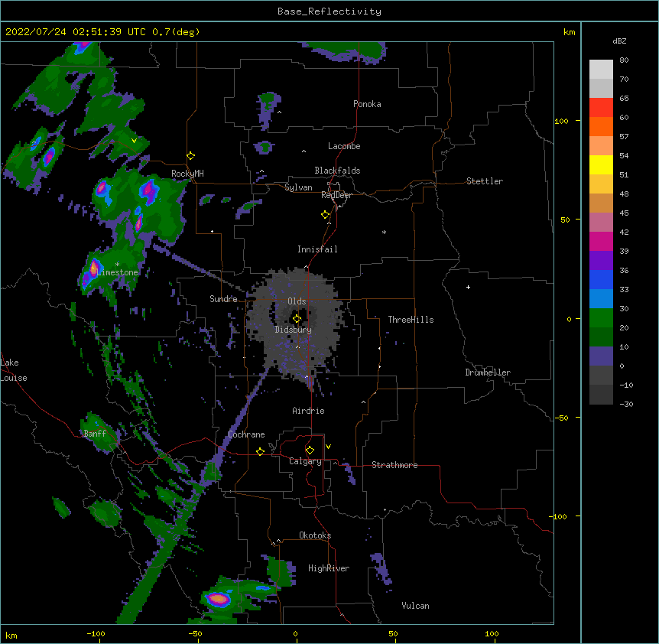Click the yellow diamond marker near Cochrane

pyautogui.click(x=260, y=451)
